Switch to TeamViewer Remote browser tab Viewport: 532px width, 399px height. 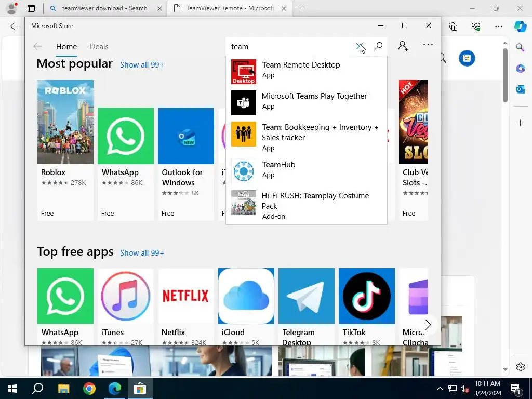tap(230, 8)
